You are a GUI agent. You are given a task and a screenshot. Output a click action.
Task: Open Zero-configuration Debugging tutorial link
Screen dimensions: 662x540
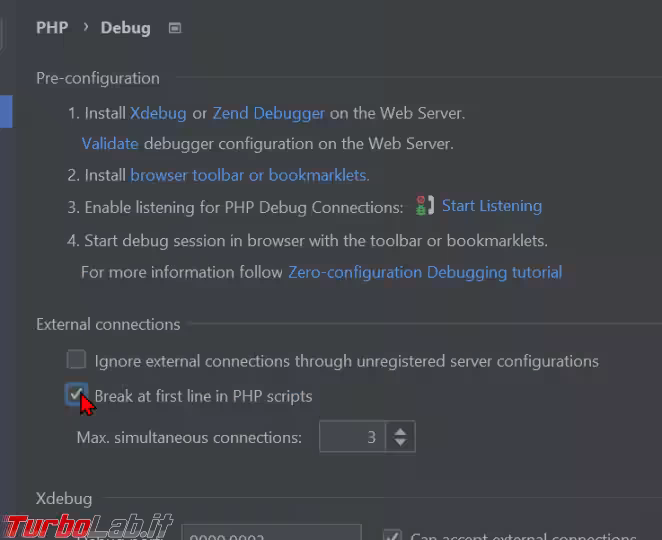425,272
